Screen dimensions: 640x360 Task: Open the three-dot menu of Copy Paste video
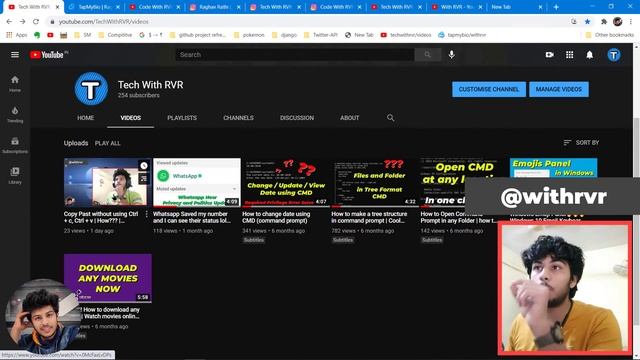[147, 214]
